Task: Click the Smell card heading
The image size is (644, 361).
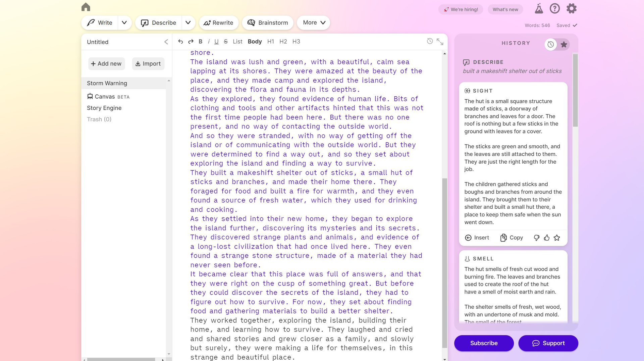Action: coord(479,259)
